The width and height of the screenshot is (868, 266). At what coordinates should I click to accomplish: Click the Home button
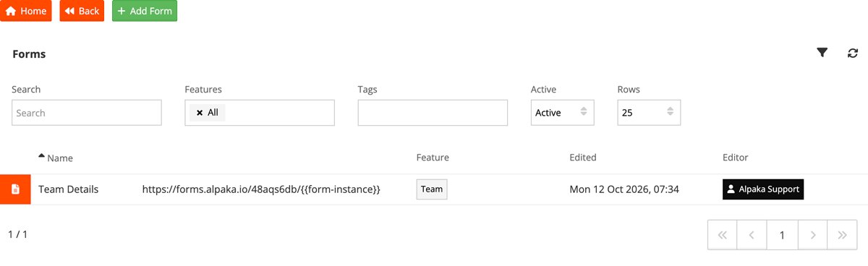(26, 11)
